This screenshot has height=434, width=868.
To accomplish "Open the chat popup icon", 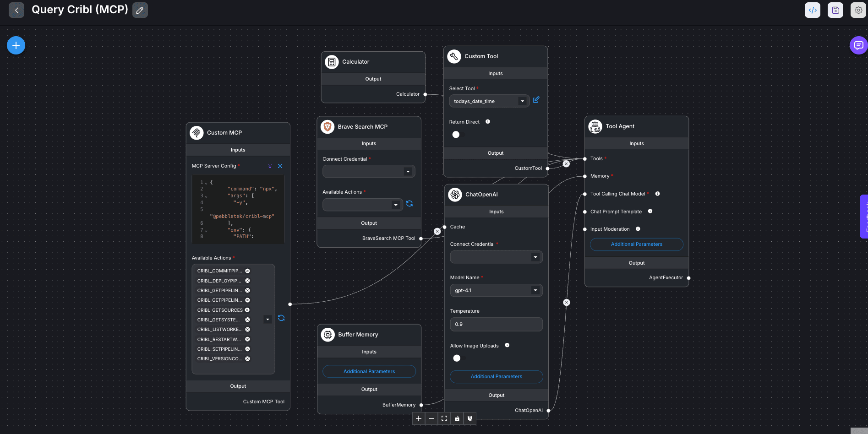I will point(859,45).
